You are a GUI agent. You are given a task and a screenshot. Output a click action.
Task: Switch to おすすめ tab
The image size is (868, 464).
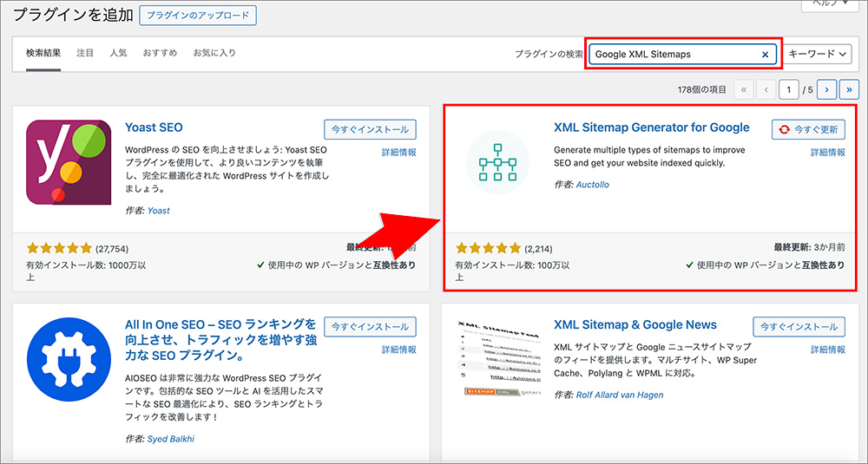coord(160,53)
